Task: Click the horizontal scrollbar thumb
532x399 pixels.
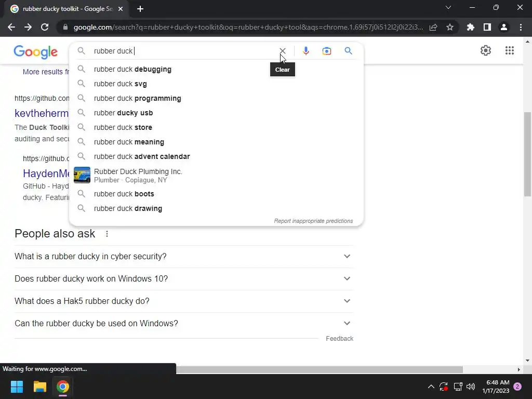Action: 320,369
